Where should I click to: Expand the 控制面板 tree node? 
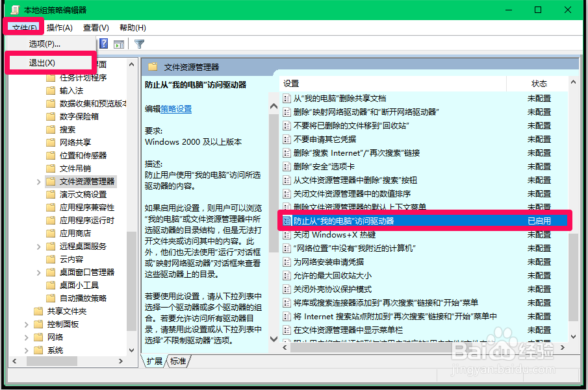point(26,324)
